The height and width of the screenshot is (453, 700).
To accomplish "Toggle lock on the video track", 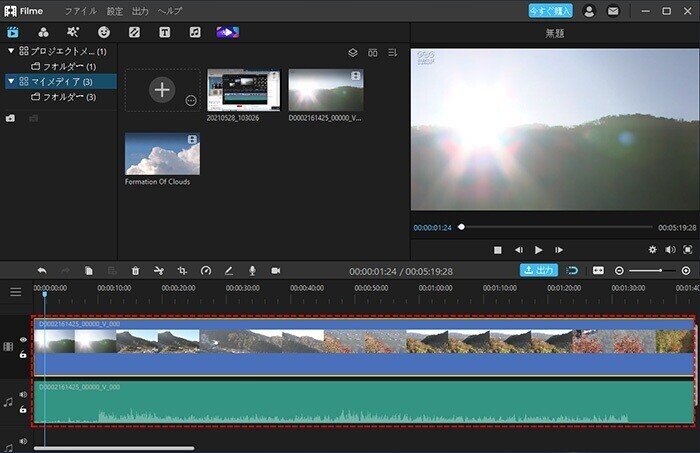I will click(x=23, y=355).
